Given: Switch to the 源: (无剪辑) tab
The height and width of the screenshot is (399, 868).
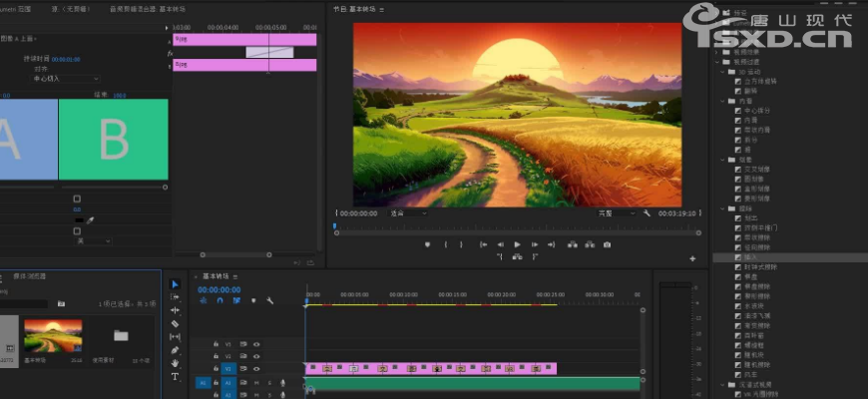Looking at the screenshot, I should pos(71,9).
